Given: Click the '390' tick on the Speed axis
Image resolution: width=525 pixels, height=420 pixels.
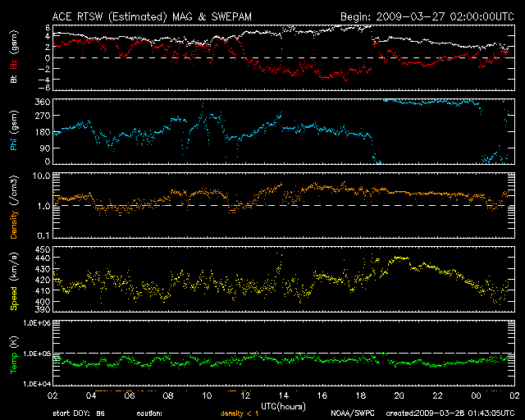Looking at the screenshot, I should click(43, 309).
